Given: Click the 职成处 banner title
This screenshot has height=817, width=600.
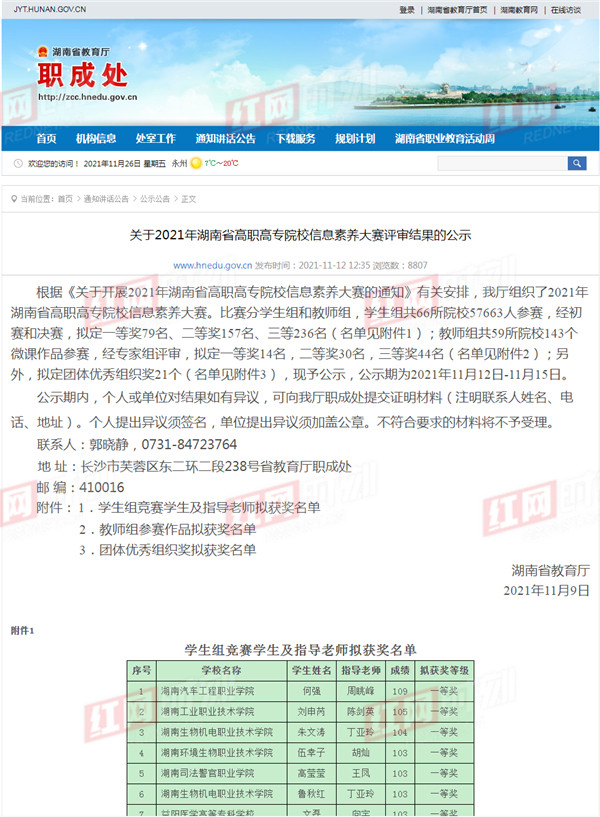Looking at the screenshot, I should (82, 76).
